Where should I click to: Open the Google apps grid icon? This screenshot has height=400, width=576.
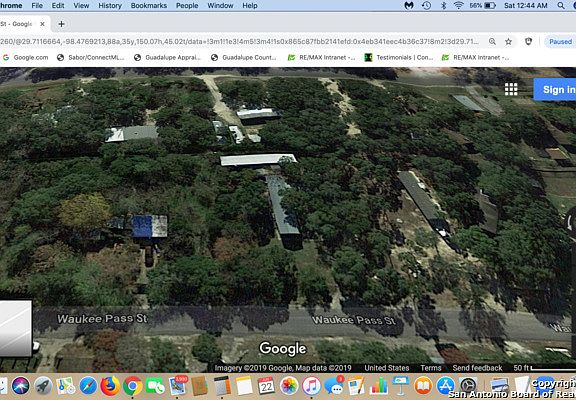click(x=511, y=89)
